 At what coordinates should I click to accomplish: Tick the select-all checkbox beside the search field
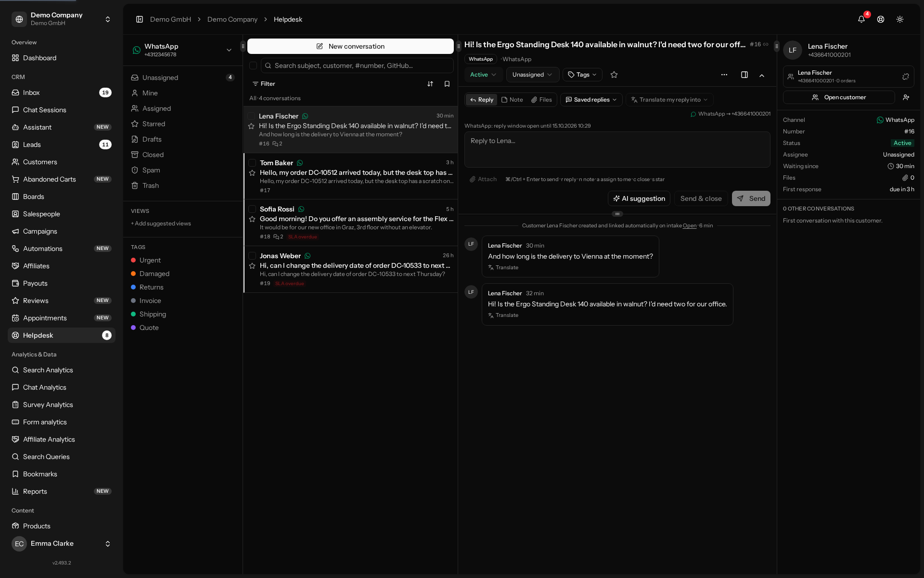[x=253, y=66]
